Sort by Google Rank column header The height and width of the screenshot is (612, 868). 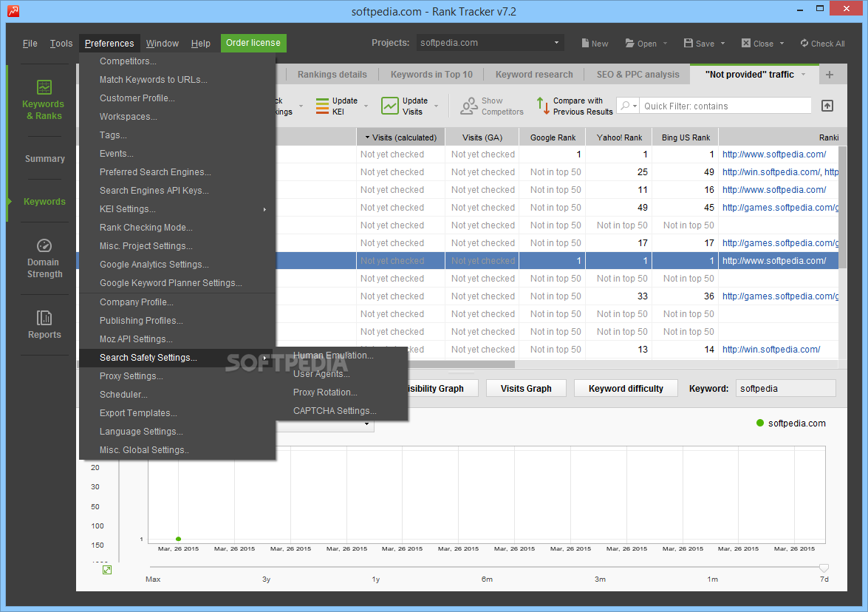coord(553,137)
